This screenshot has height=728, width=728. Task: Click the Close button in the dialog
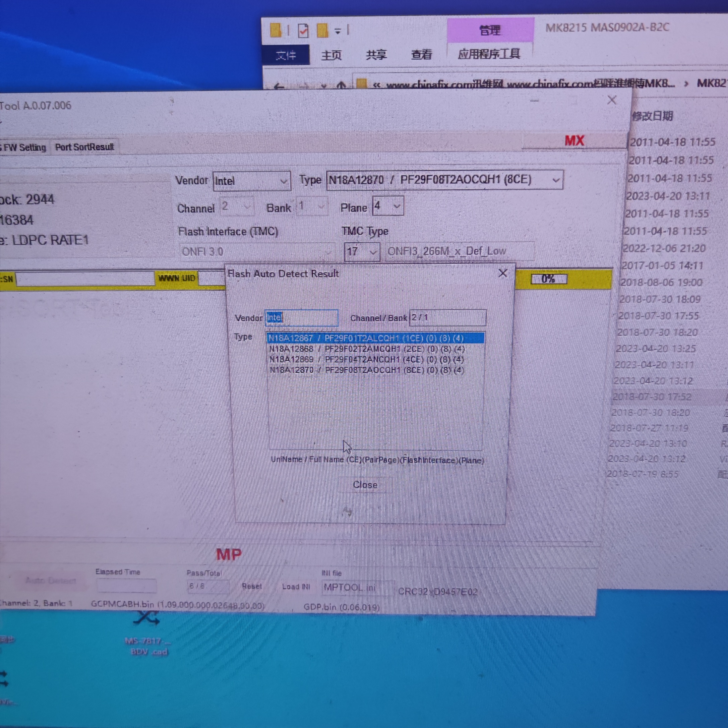[x=365, y=485]
